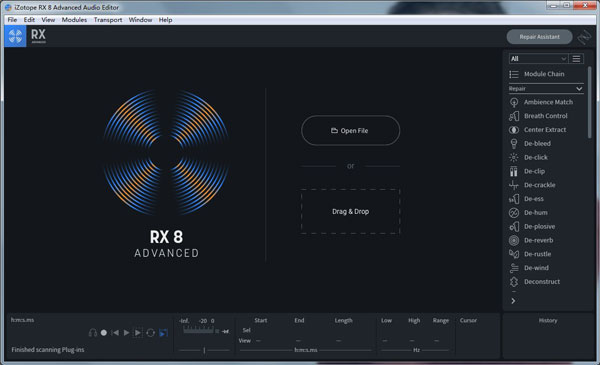Click the Finished scanning Plug-ins status text

(x=48, y=349)
